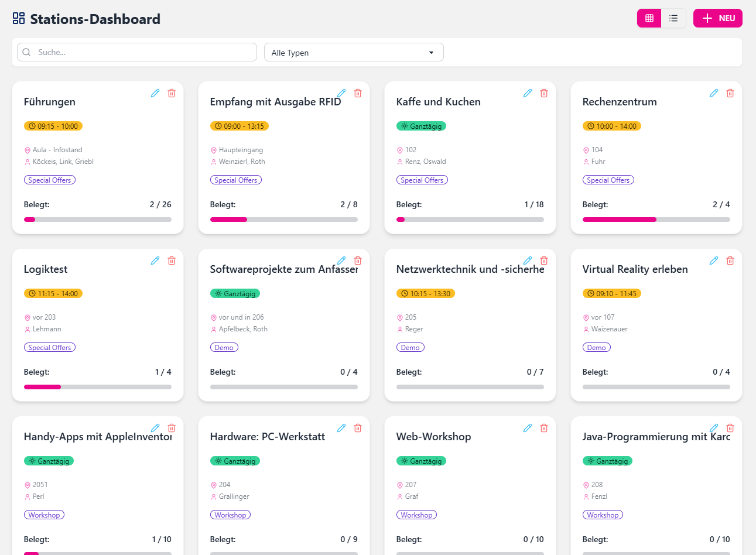Edit the Kaffe und Kuchen station

(x=528, y=93)
